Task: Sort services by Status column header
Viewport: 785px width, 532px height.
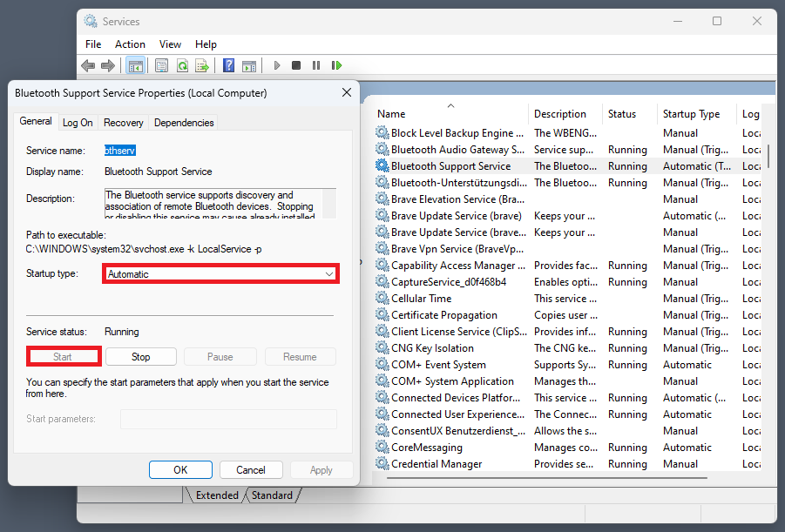Action: (630, 113)
